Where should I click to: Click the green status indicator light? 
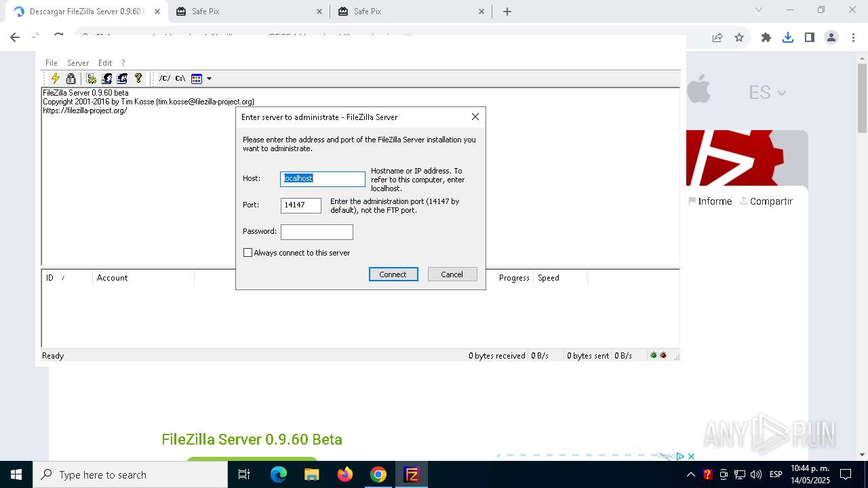[x=654, y=355]
